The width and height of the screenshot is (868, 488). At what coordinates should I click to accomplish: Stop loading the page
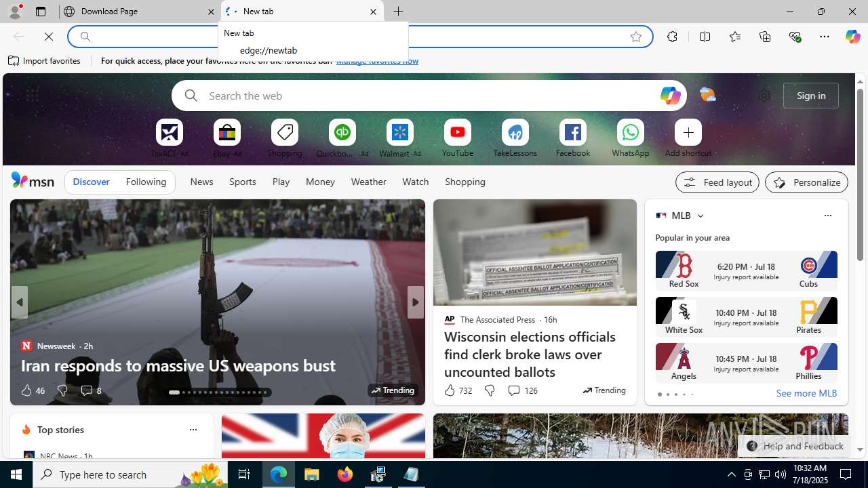(49, 37)
